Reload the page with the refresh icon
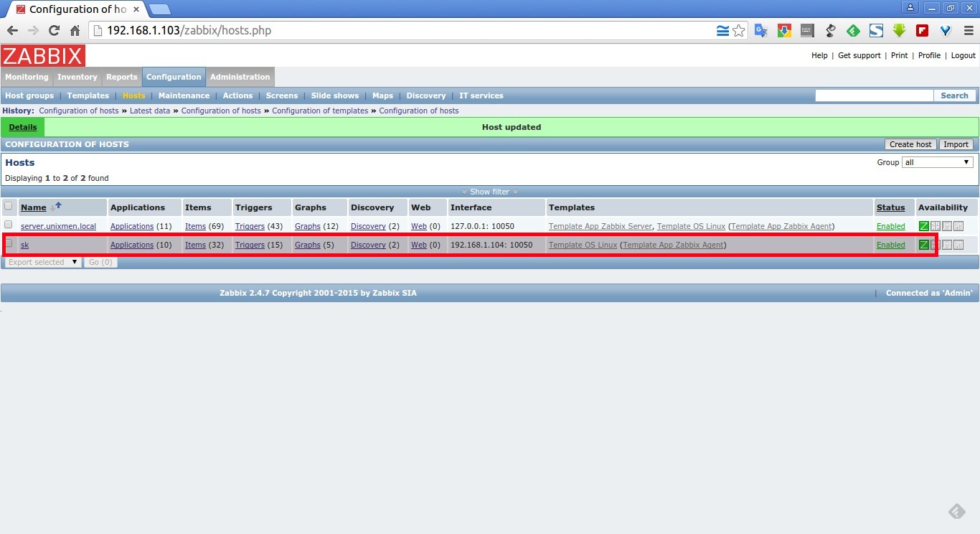980x534 pixels. click(x=54, y=30)
